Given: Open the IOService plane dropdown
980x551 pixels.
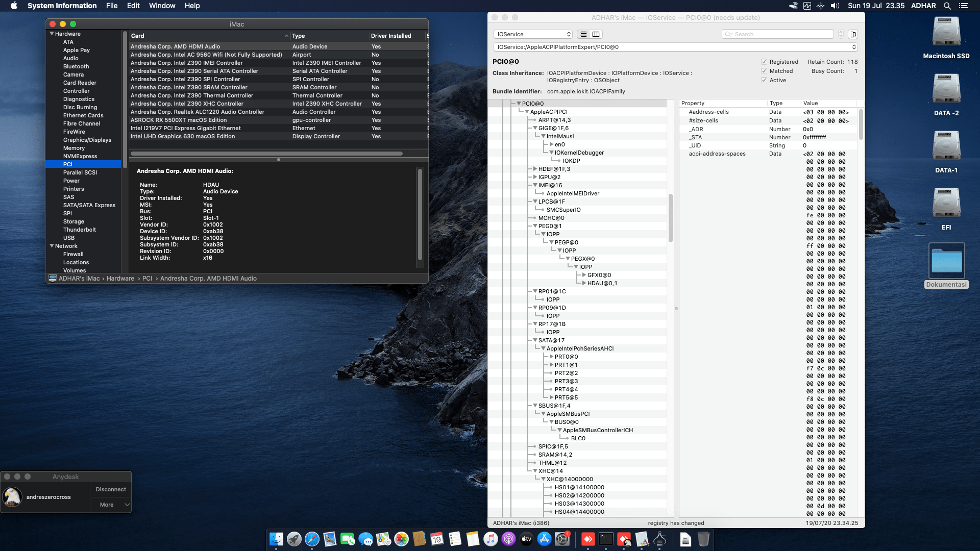Looking at the screenshot, I should [533, 34].
